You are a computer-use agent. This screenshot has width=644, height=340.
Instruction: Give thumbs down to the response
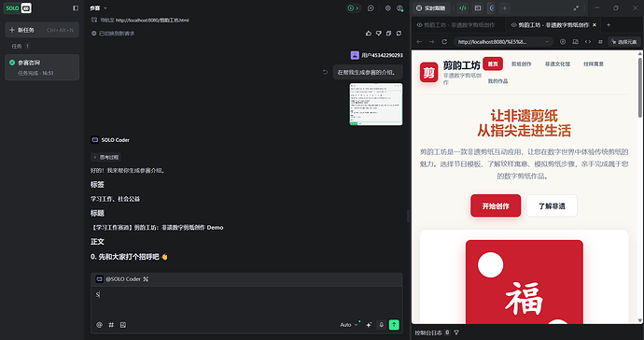[379, 34]
